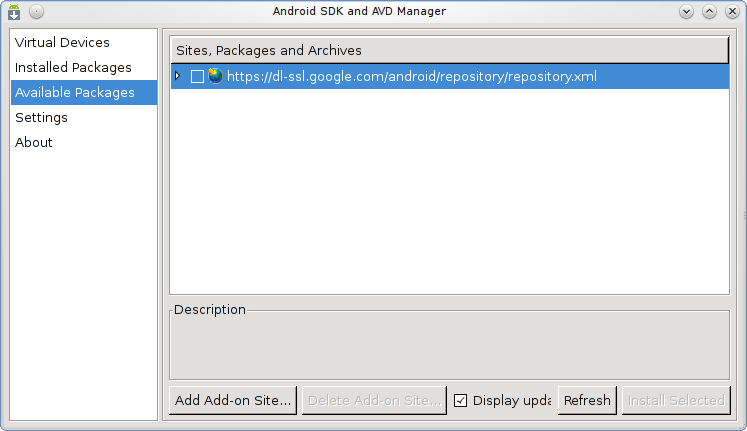Maximize the SDK Manager window
747x431 pixels.
coord(709,12)
